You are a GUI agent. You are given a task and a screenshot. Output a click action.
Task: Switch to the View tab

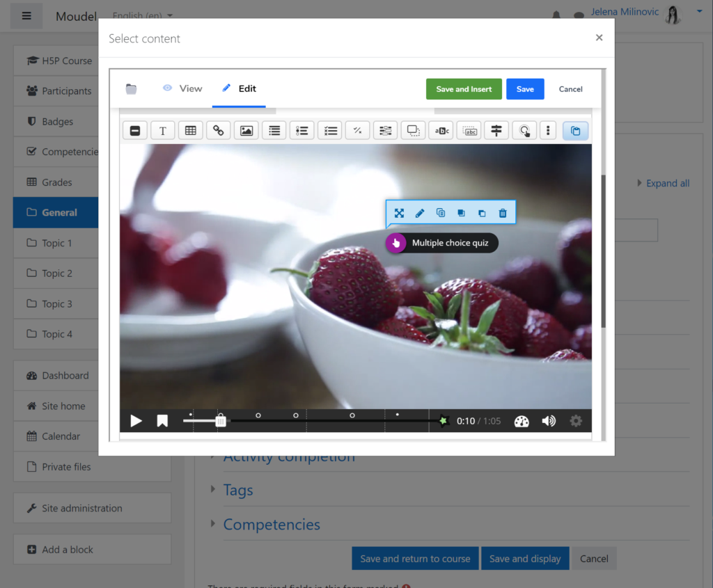click(182, 88)
